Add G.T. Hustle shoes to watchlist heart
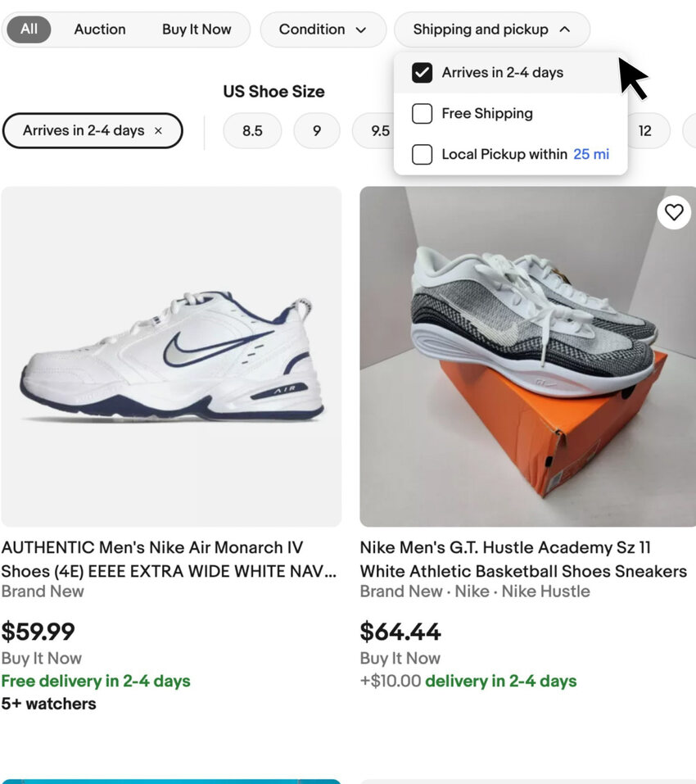Viewport: 696px width, 784px height. 674,212
